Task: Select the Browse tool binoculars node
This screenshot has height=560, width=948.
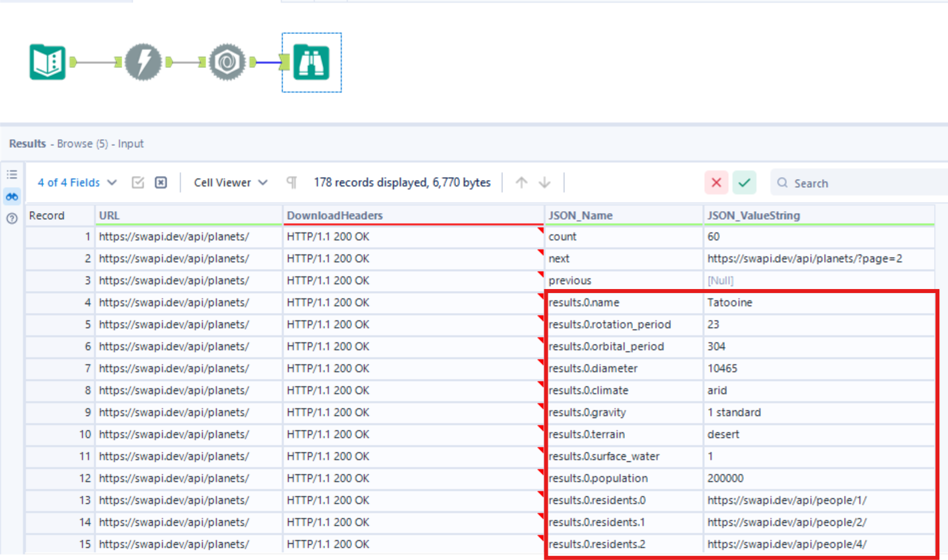Action: click(311, 63)
